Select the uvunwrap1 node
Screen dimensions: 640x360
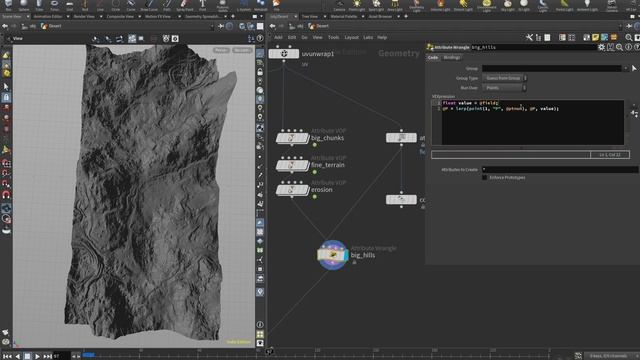(284, 53)
